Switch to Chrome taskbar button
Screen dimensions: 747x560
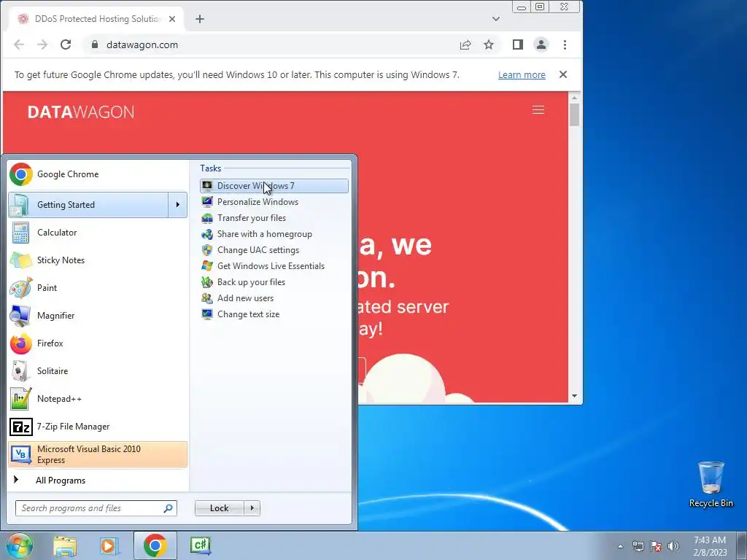[x=155, y=545]
